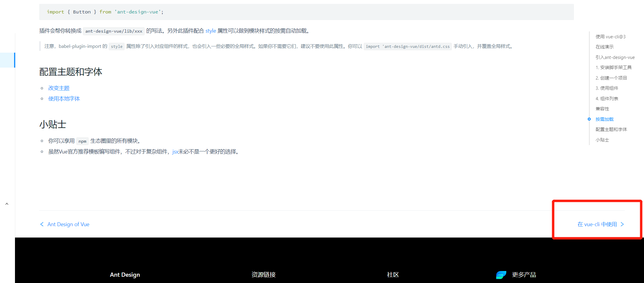Jump to 1. 安装脚手架工具 anchor
644x283 pixels.
(x=613, y=67)
